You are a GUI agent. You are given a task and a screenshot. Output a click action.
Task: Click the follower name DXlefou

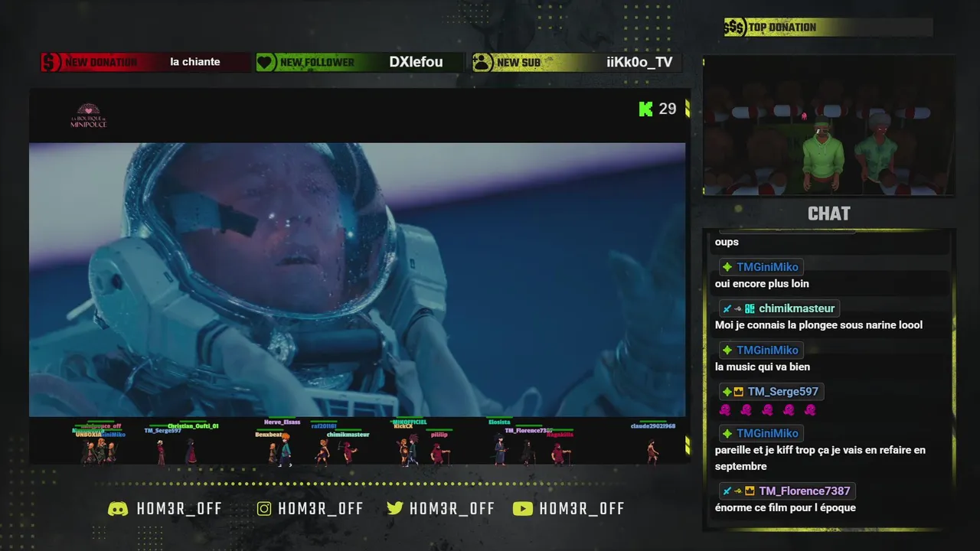(x=416, y=62)
